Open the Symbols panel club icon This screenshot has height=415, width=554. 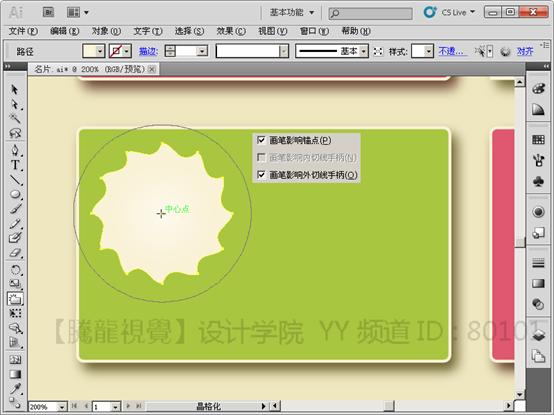[x=538, y=182]
